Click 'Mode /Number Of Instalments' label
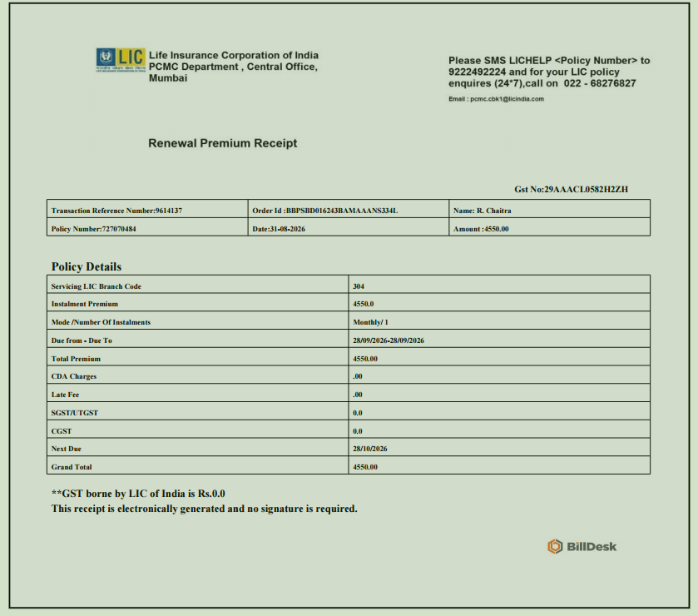This screenshot has height=616, width=698. point(101,322)
